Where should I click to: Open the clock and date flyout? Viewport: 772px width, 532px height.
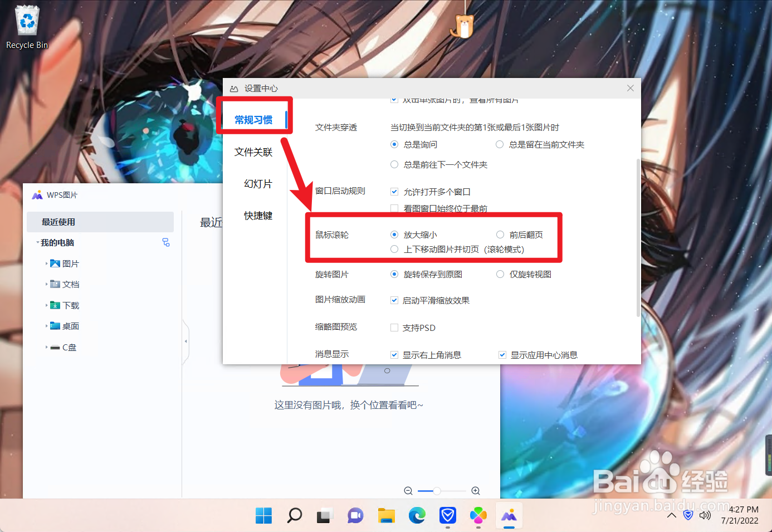[740, 515]
